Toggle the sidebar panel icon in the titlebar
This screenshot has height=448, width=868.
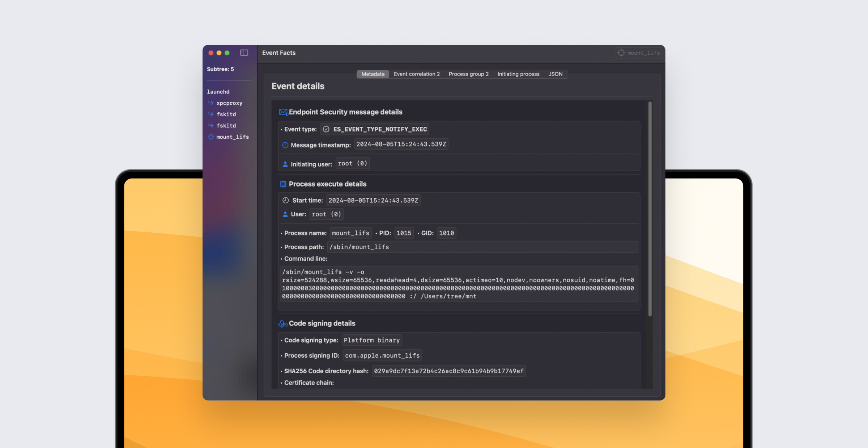pos(244,53)
